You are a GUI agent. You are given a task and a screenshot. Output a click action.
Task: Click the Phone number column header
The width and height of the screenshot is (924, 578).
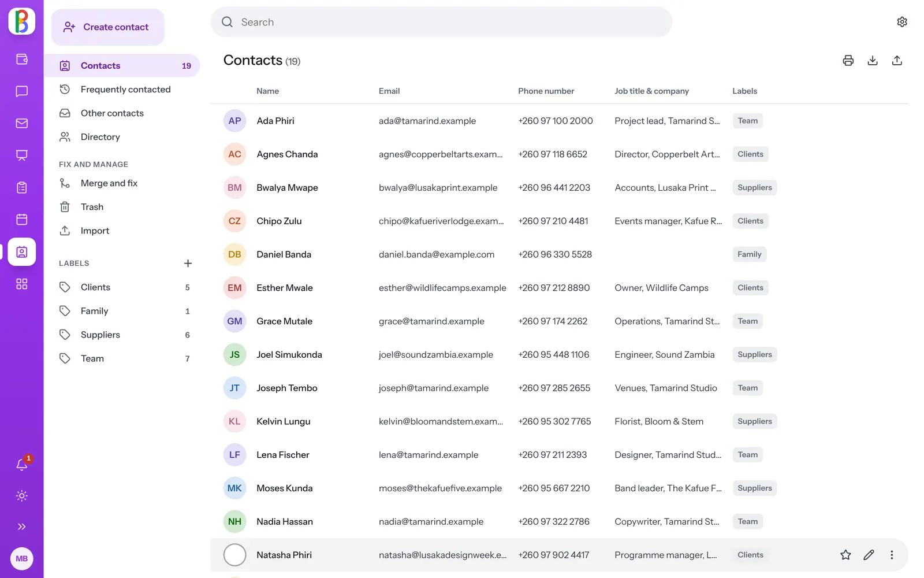point(546,91)
